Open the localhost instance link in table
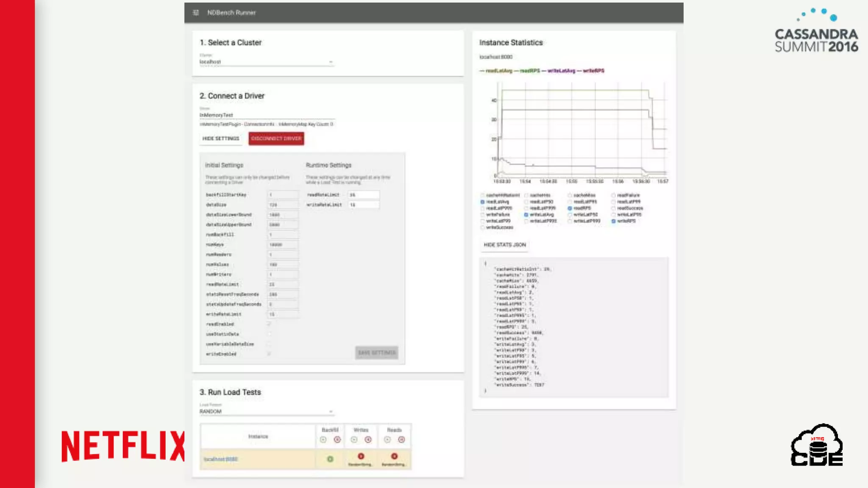 pyautogui.click(x=220, y=459)
